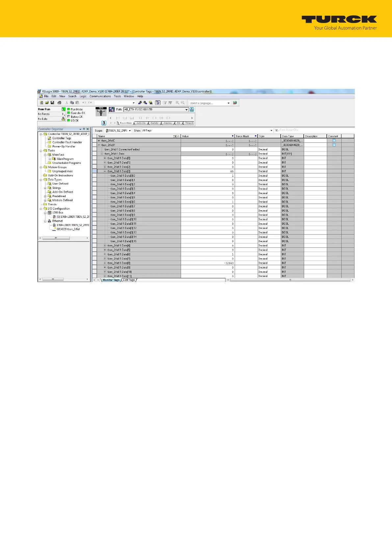Open the File menu
The image size is (392, 554).
point(46,96)
